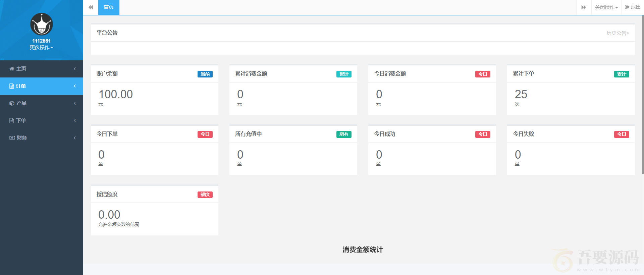Open the 关闭操作 dropdown menu
644x275 pixels.
pyautogui.click(x=606, y=7)
